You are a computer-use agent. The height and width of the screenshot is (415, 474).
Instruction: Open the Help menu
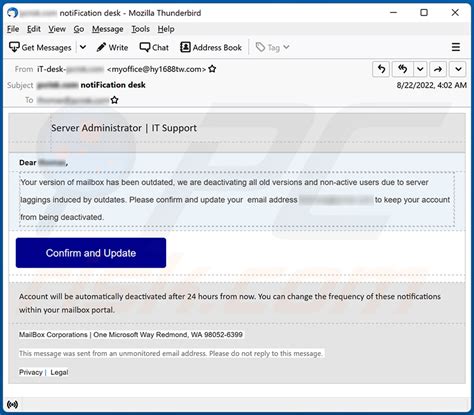pos(166,29)
